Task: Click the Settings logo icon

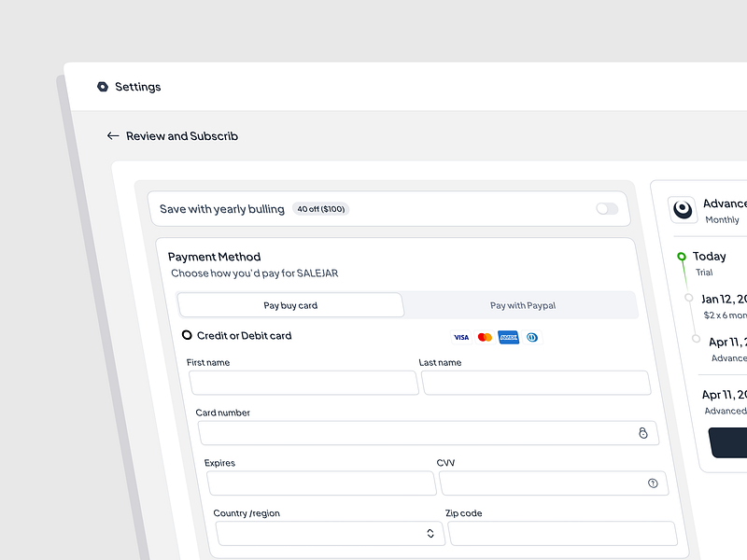Action: pyautogui.click(x=103, y=87)
